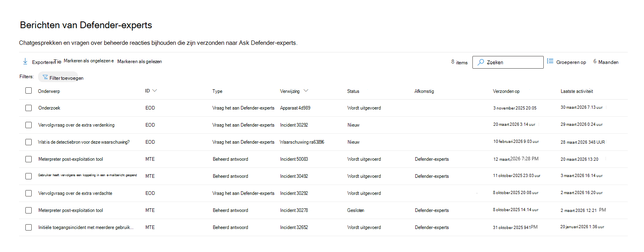Sort by the Status column header
The width and height of the screenshot is (644, 252).
[353, 91]
